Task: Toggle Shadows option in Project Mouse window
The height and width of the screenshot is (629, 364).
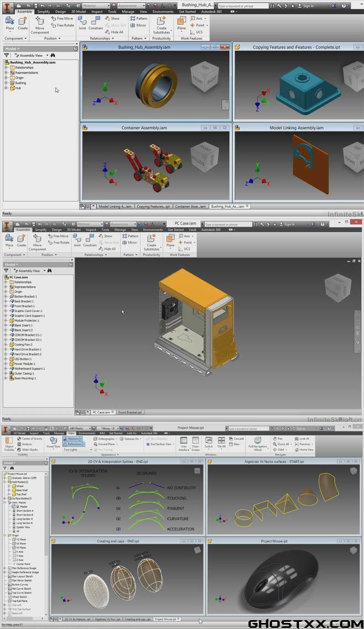Action: pos(71,439)
